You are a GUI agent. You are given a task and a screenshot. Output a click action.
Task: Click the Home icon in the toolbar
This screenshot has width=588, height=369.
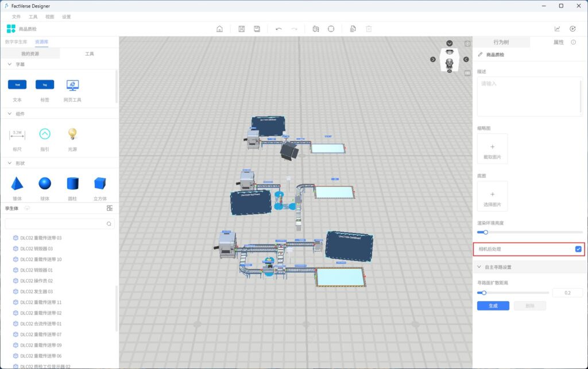click(x=219, y=29)
